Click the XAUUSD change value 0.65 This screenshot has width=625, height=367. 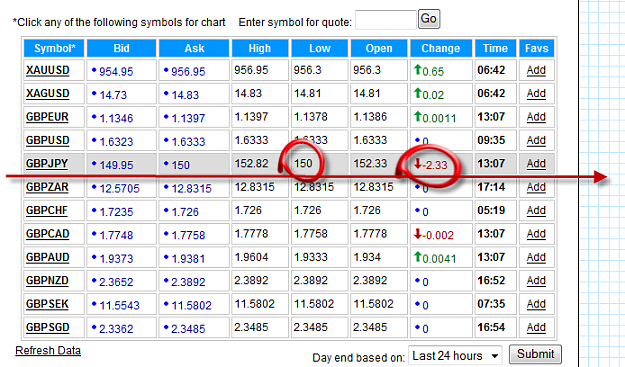click(433, 72)
